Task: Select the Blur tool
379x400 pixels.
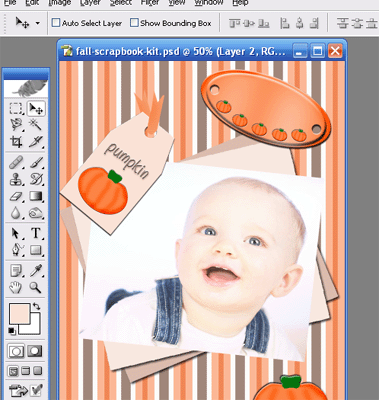Action: [x=16, y=213]
